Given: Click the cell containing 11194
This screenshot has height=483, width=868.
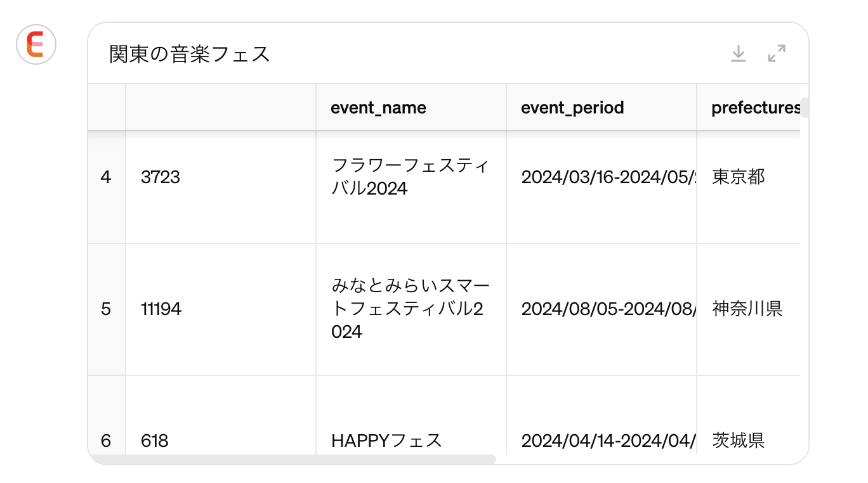Looking at the screenshot, I should 161,309.
